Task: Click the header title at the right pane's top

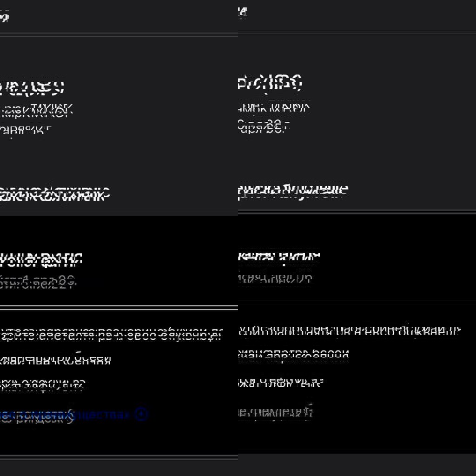Action: coord(242,12)
